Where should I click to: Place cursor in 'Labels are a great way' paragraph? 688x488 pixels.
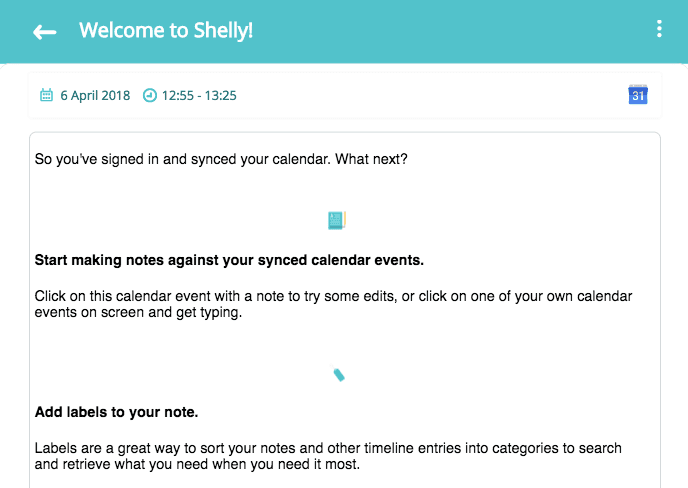pyautogui.click(x=328, y=456)
